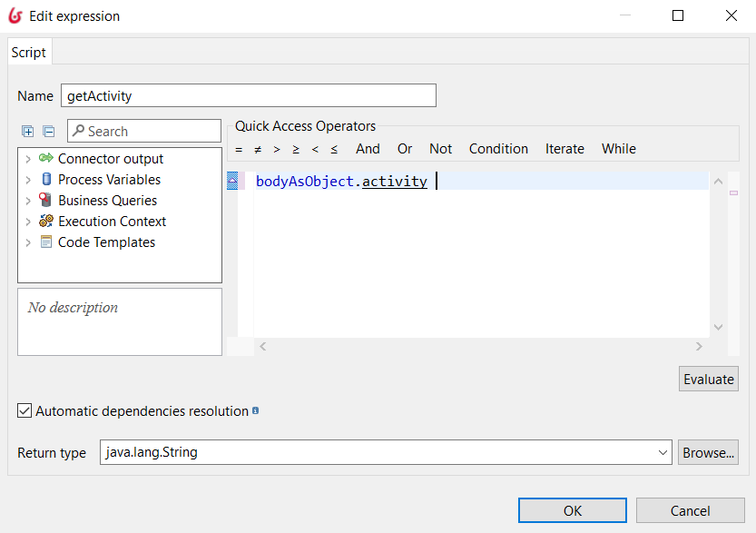Select the Code Templates page icon

pyautogui.click(x=46, y=242)
